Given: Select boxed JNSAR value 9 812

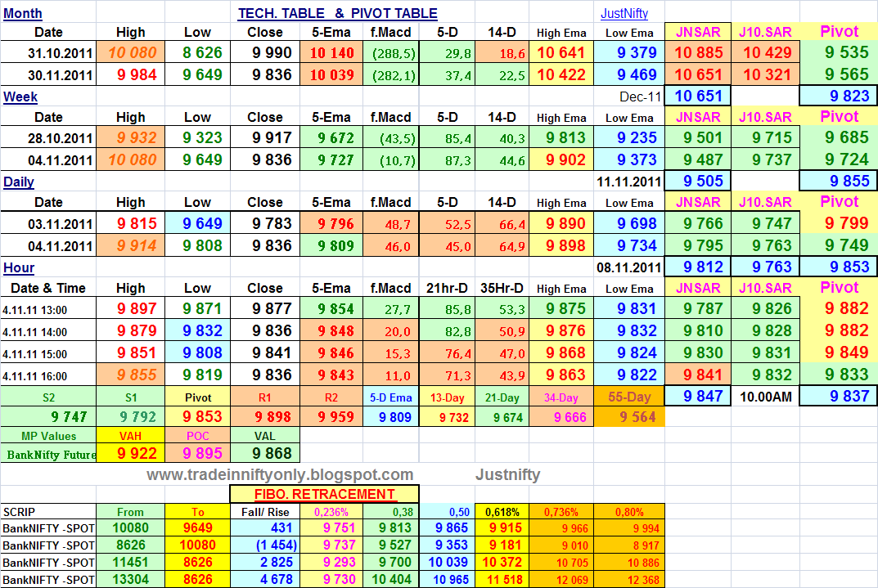Looking at the screenshot, I should [x=698, y=267].
